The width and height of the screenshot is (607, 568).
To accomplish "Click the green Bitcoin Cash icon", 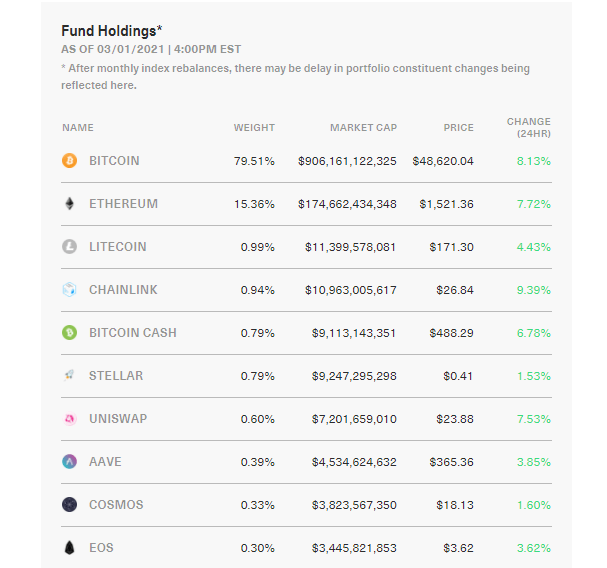I will (69, 332).
